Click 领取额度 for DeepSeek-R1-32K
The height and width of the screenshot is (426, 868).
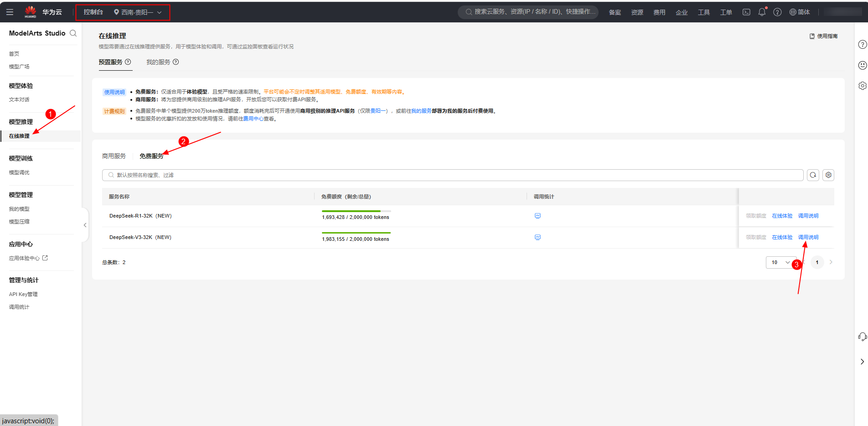point(756,216)
